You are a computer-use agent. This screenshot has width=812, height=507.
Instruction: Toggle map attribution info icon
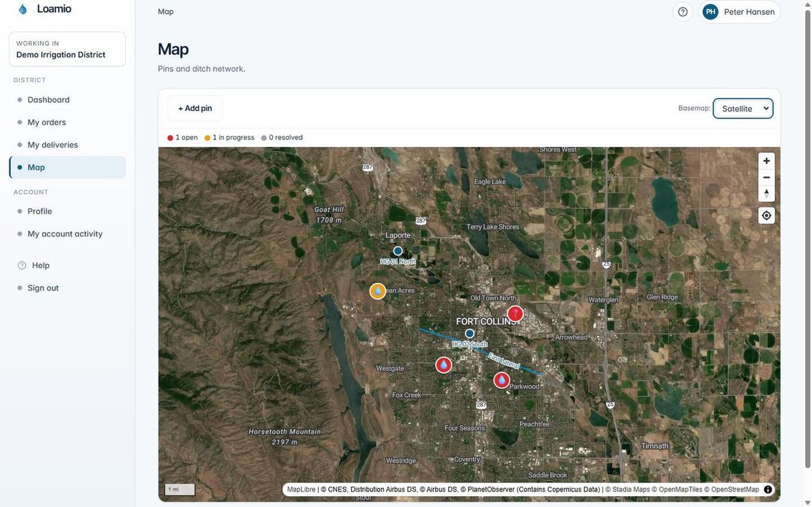(768, 489)
